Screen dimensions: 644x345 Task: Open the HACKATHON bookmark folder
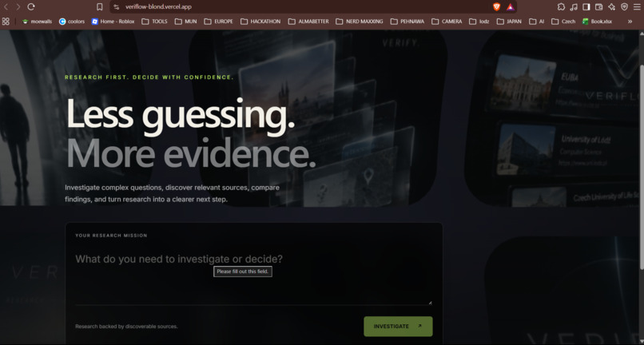pos(260,22)
